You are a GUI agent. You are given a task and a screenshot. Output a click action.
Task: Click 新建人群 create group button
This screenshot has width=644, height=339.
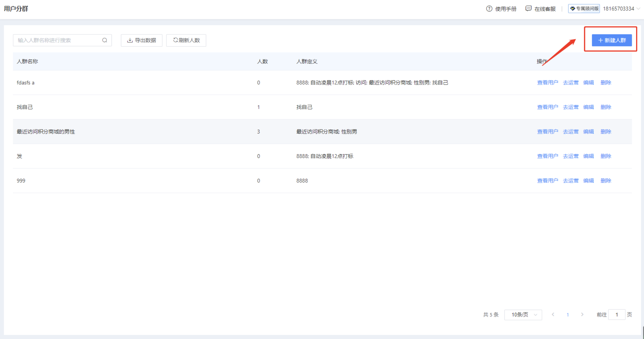612,40
